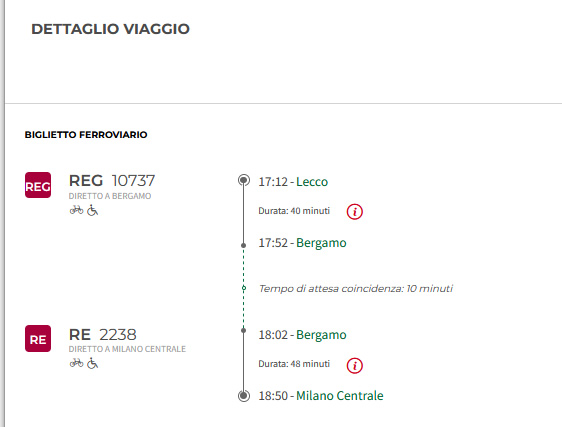Click Tempo di attesa coincidenza text
The width and height of the screenshot is (562, 427).
coord(356,289)
